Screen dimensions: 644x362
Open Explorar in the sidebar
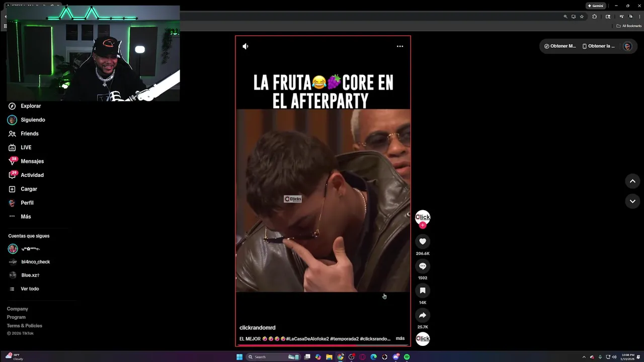pos(31,106)
